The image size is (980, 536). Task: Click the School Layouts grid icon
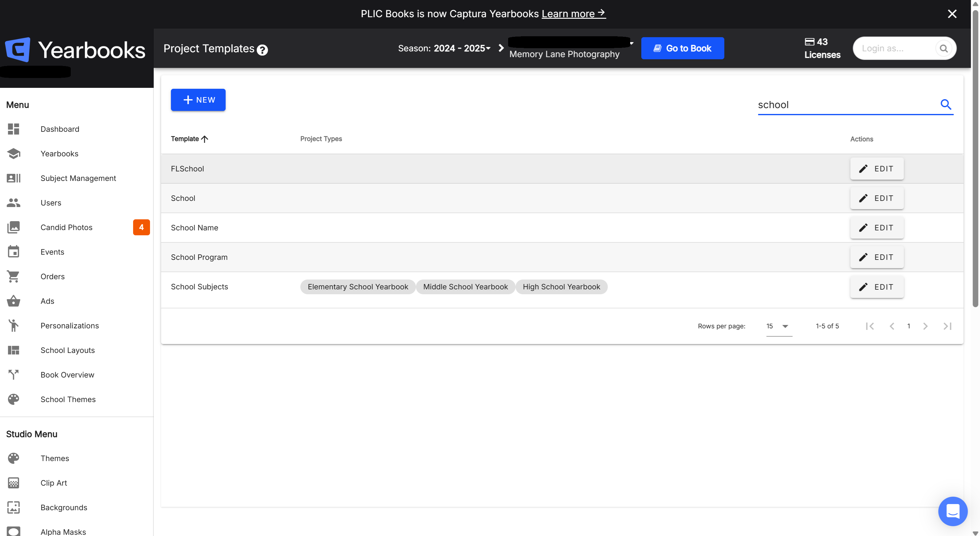click(x=13, y=350)
